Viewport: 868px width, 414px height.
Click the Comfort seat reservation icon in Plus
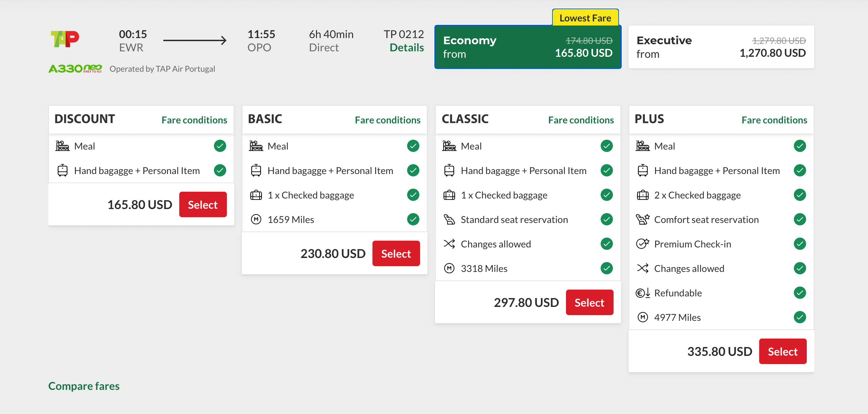642,220
